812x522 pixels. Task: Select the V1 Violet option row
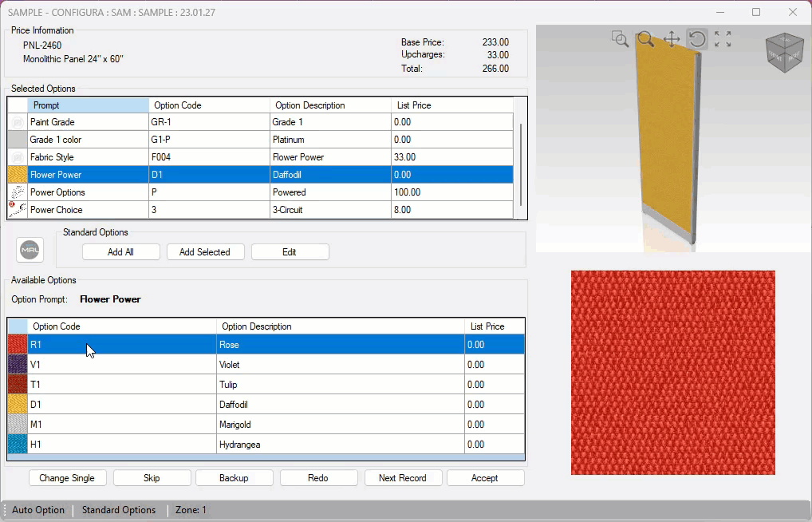(266, 365)
